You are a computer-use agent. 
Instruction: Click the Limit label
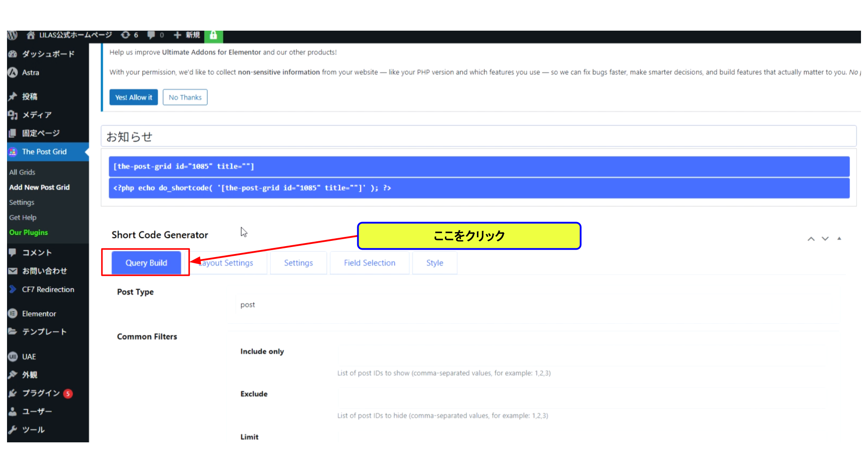pyautogui.click(x=249, y=437)
